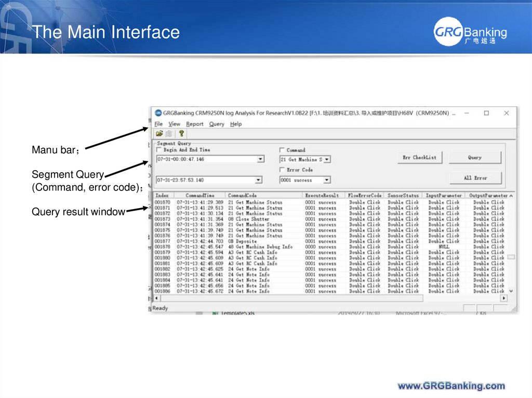The height and width of the screenshot is (398, 532).
Task: Open the File menu
Action: click(x=158, y=124)
